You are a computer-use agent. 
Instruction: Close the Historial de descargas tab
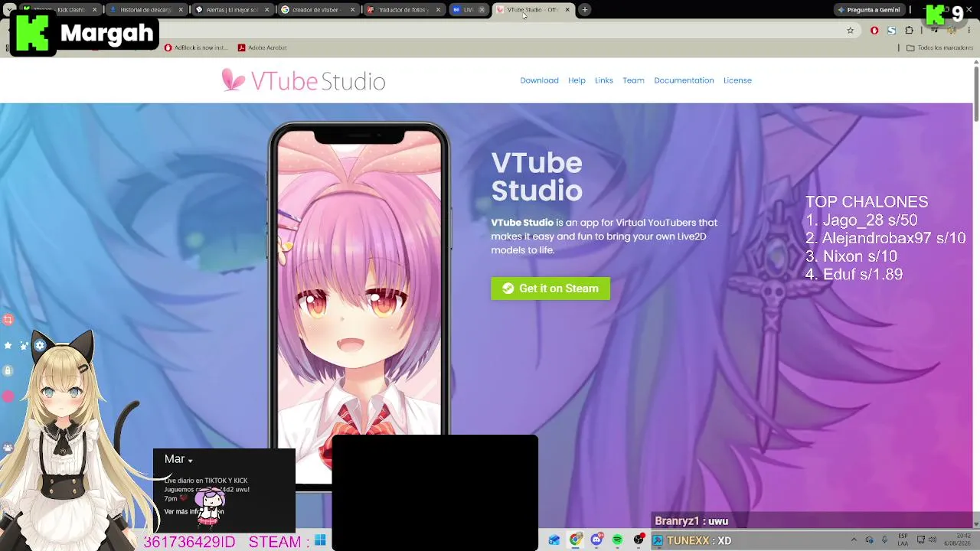pyautogui.click(x=181, y=10)
